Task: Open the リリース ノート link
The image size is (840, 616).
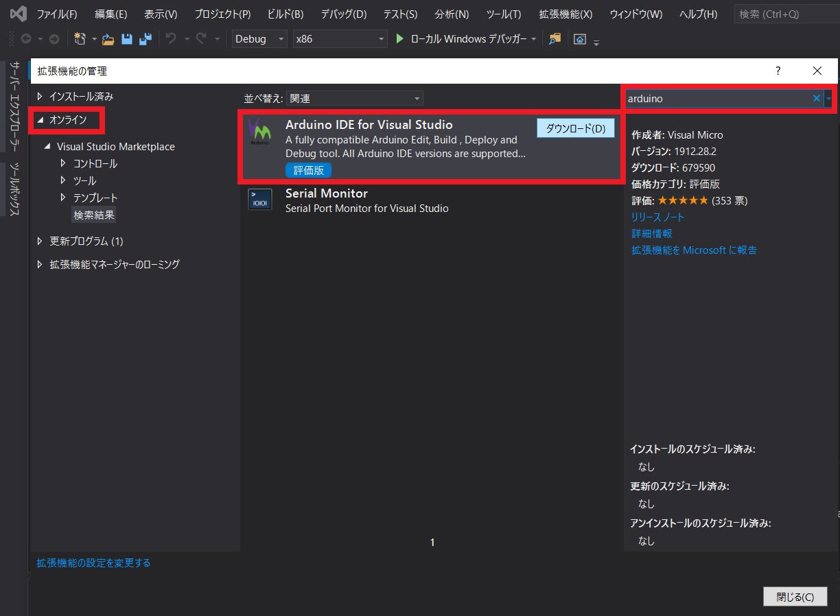Action: [658, 217]
